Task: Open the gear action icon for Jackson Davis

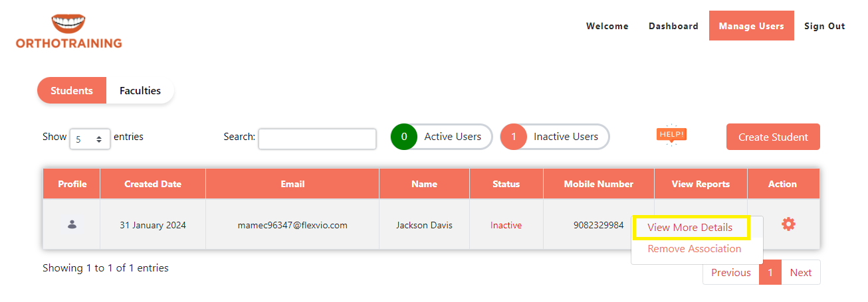Action: point(788,224)
